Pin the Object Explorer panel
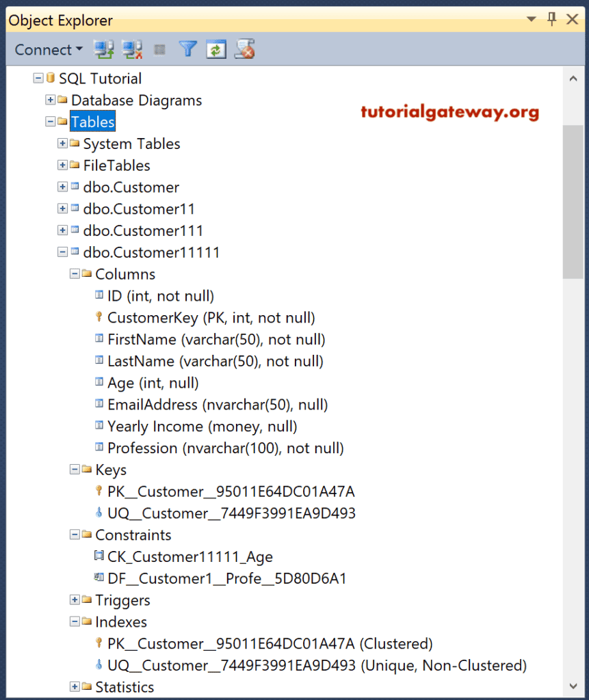The width and height of the screenshot is (589, 700). [552, 20]
